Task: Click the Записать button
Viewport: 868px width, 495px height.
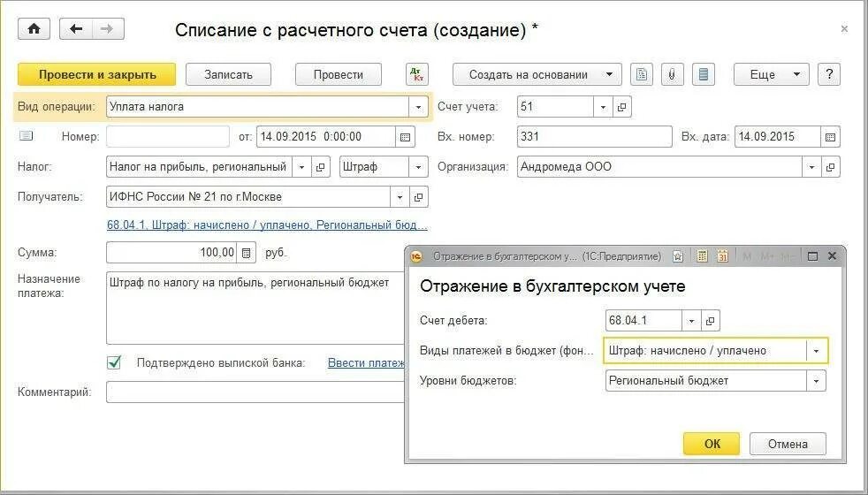Action: [228, 74]
